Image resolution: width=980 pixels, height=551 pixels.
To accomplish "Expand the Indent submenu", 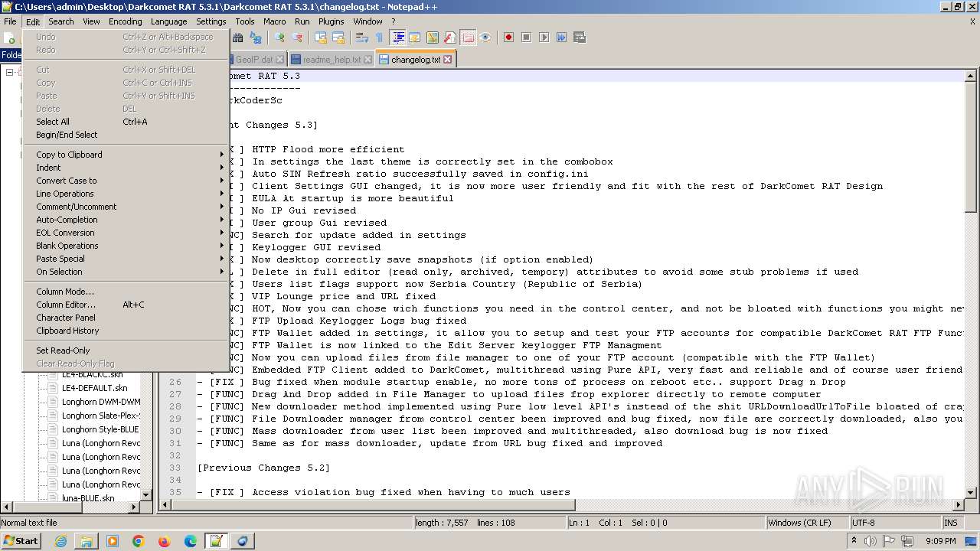I will [126, 168].
